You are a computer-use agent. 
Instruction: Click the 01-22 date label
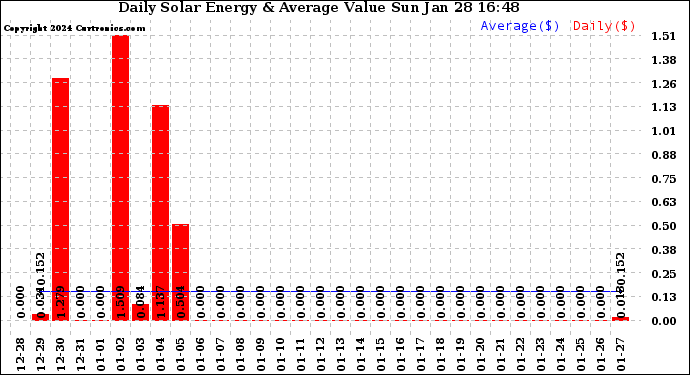coord(521,354)
